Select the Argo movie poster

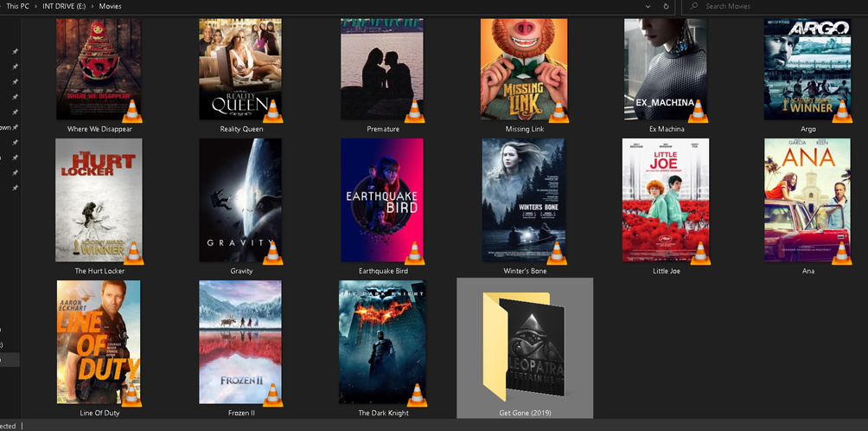pos(807,69)
